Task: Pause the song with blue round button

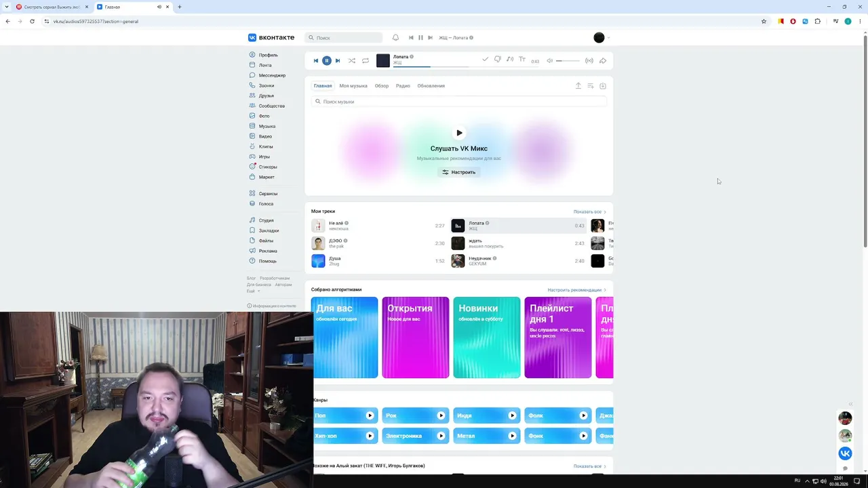Action: click(x=326, y=61)
